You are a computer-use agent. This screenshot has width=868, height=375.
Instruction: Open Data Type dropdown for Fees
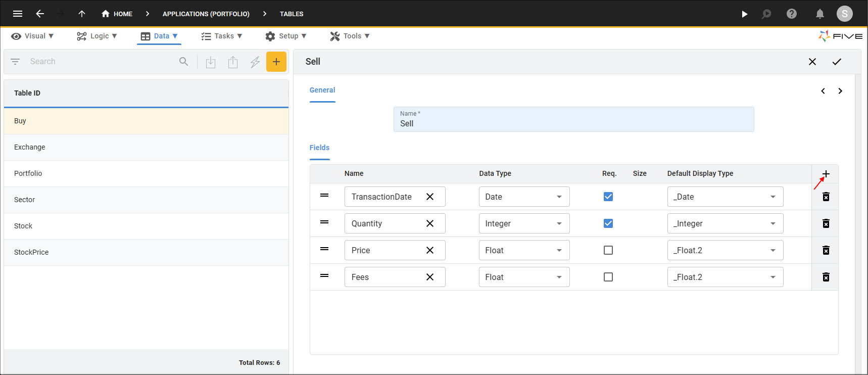(x=524, y=277)
